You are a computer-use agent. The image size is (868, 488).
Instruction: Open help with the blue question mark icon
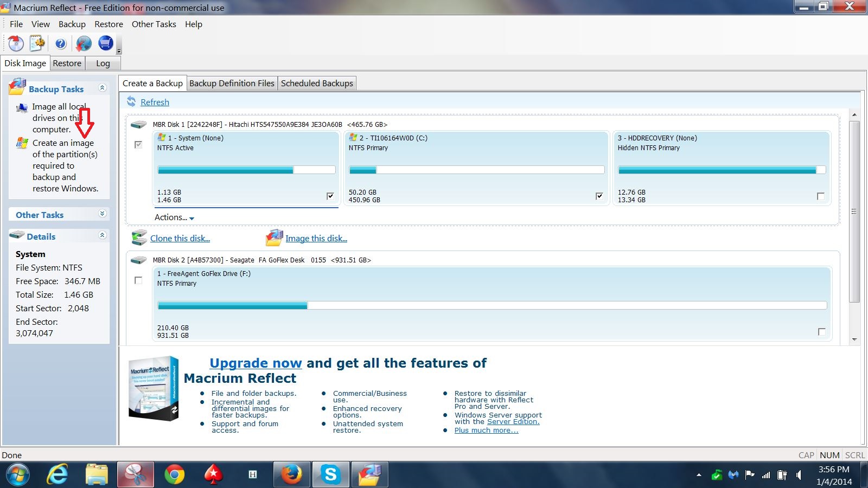point(61,43)
